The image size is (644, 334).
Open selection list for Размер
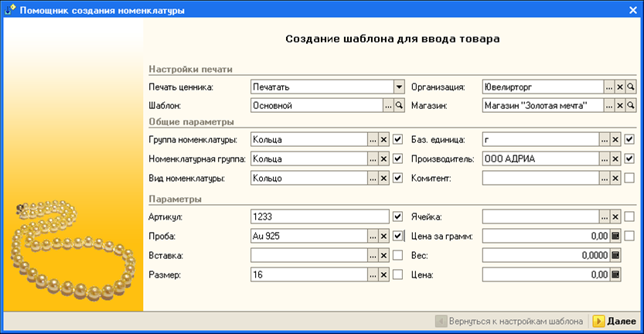[373, 274]
